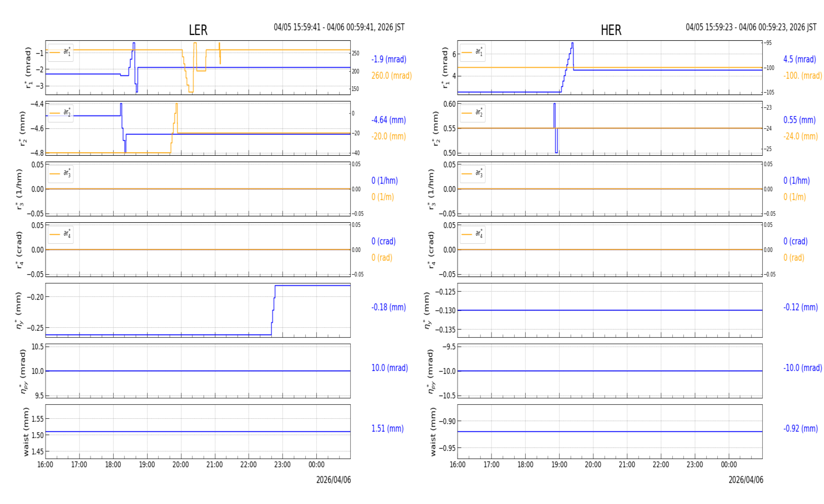The height and width of the screenshot is (504, 824).
Task: Click the 00:00 tick on HER time axis
Action: 729,465
